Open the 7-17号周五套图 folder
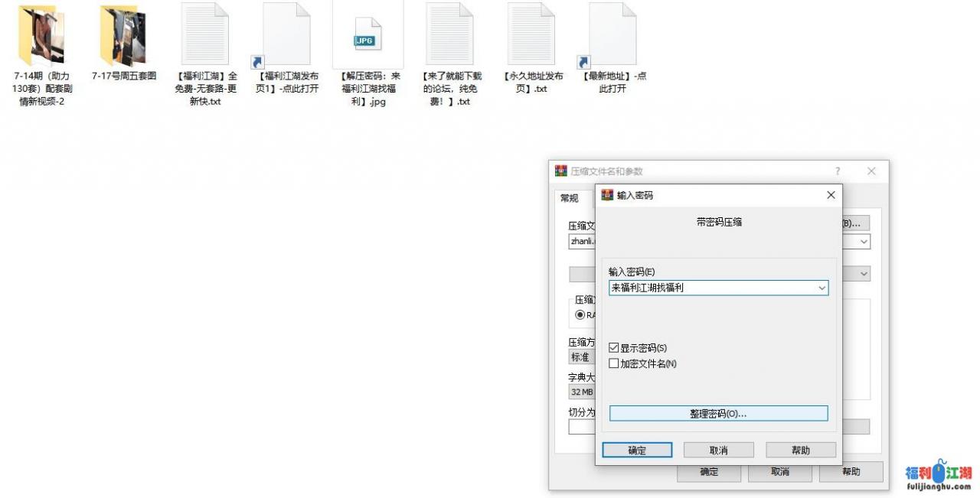 pos(124,36)
